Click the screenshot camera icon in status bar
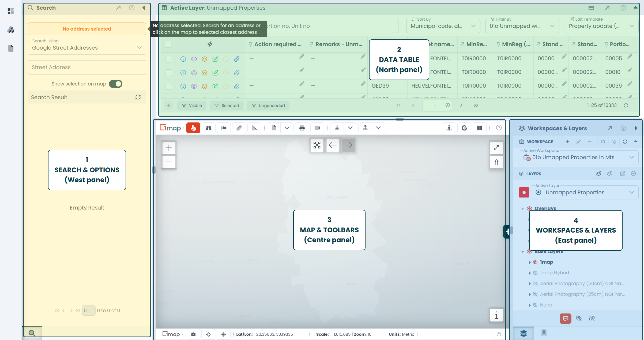 (193, 334)
